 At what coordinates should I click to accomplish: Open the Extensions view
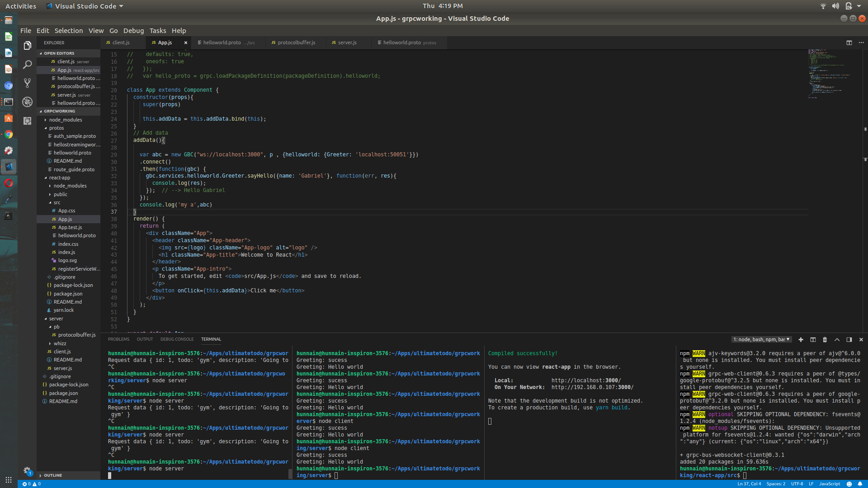[x=27, y=121]
